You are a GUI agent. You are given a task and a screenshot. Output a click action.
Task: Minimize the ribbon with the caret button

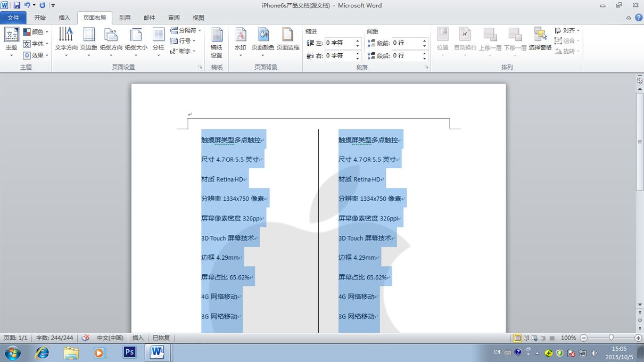point(629,18)
